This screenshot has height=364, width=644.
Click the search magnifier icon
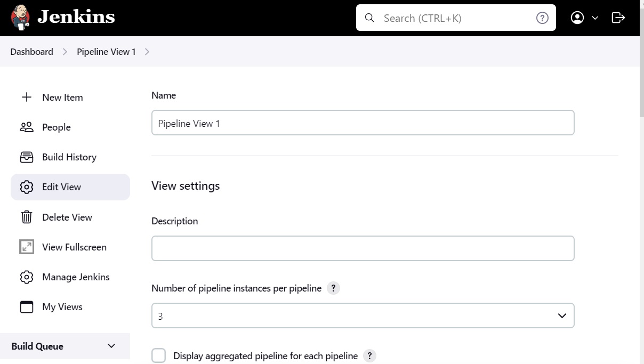369,18
